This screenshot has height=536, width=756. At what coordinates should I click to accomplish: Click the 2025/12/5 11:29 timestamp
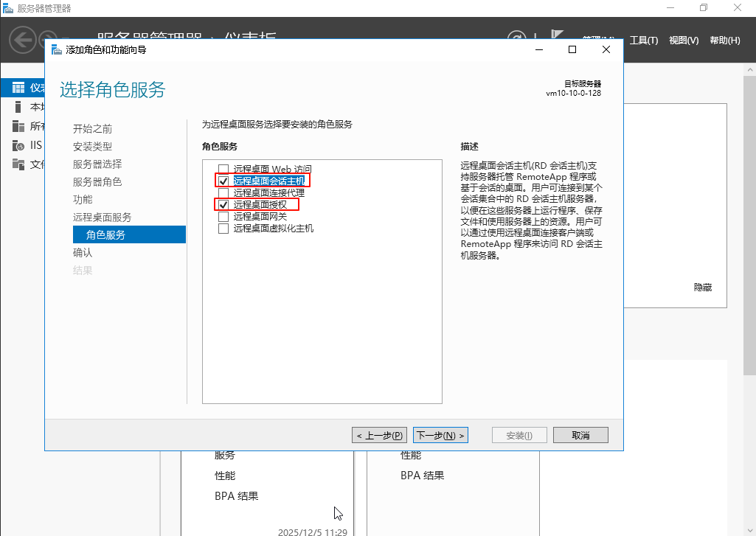(313, 532)
